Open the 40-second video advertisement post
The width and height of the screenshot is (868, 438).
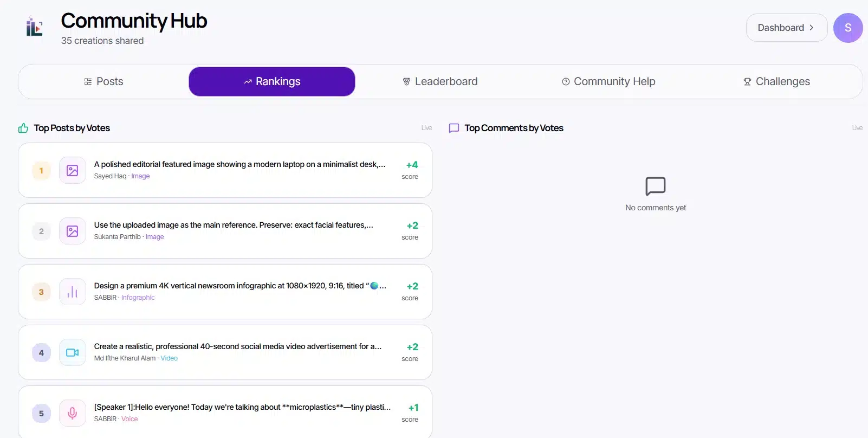coord(225,352)
